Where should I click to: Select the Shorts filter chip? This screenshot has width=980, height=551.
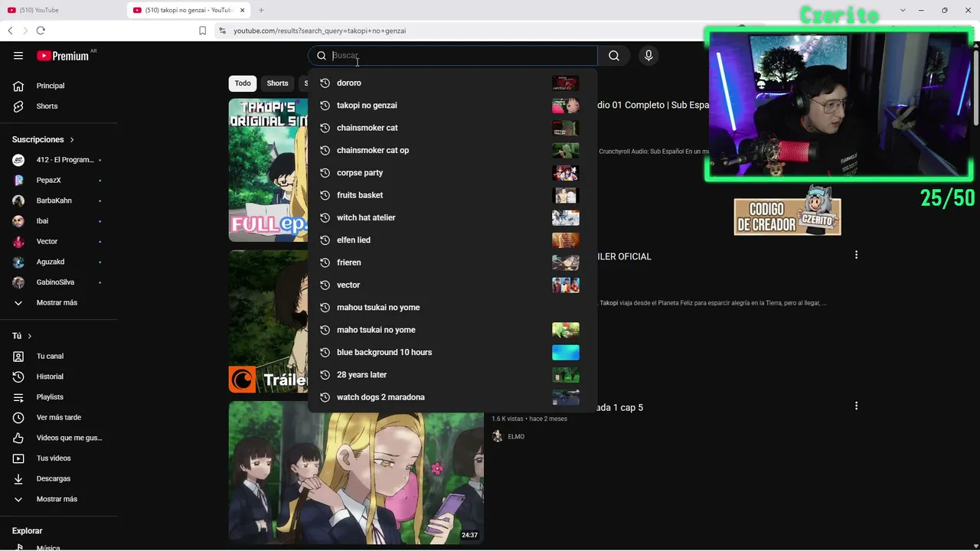pos(277,83)
